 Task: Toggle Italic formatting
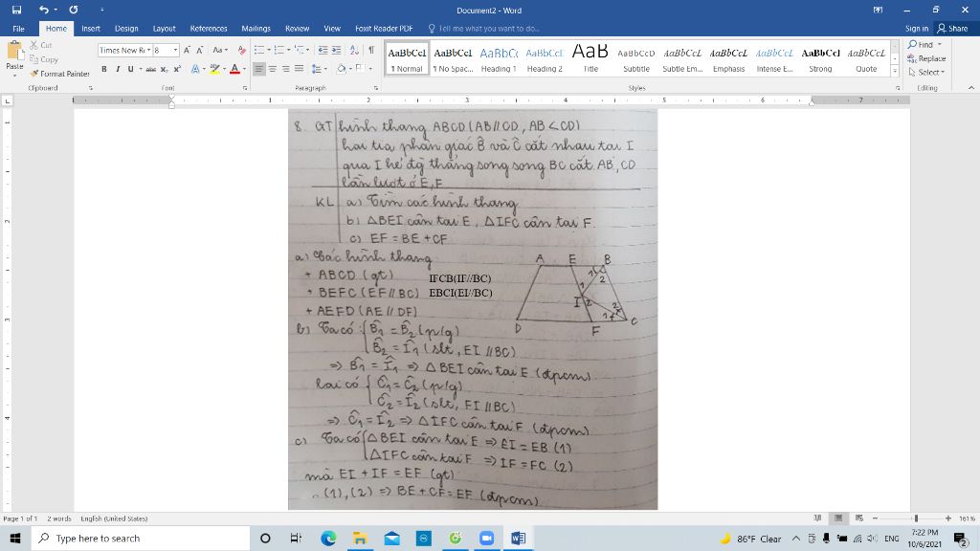[117, 69]
